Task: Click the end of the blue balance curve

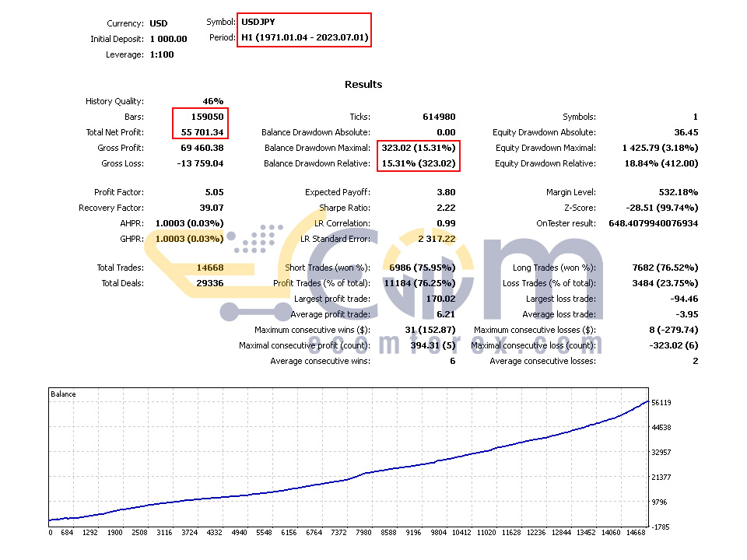Action: pyautogui.click(x=647, y=402)
